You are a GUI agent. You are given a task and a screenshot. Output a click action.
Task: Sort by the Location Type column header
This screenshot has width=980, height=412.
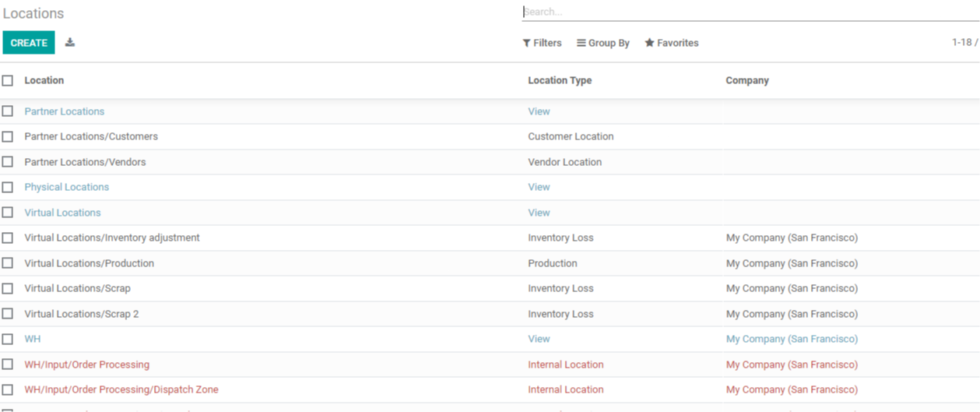[560, 80]
